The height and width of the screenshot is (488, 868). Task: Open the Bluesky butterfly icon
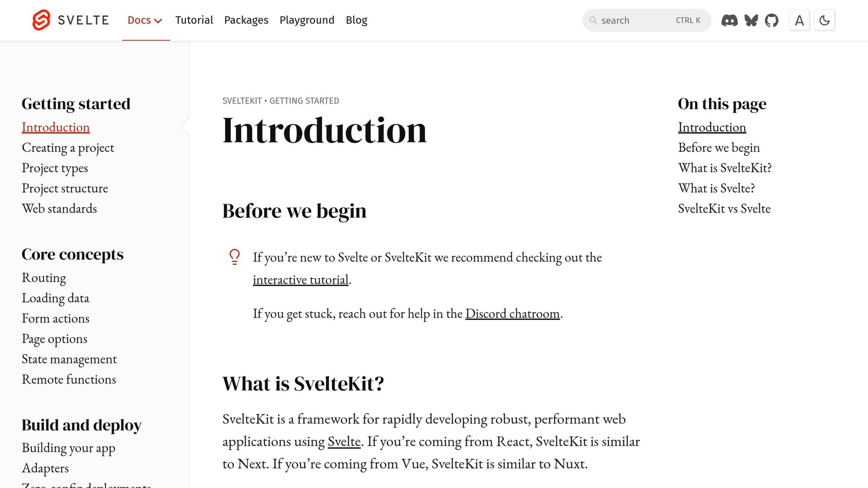751,20
